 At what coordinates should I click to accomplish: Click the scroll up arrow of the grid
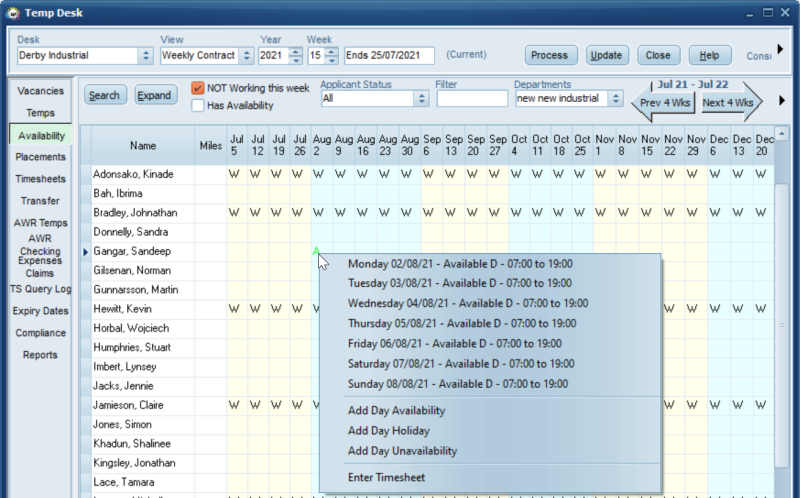pos(782,134)
